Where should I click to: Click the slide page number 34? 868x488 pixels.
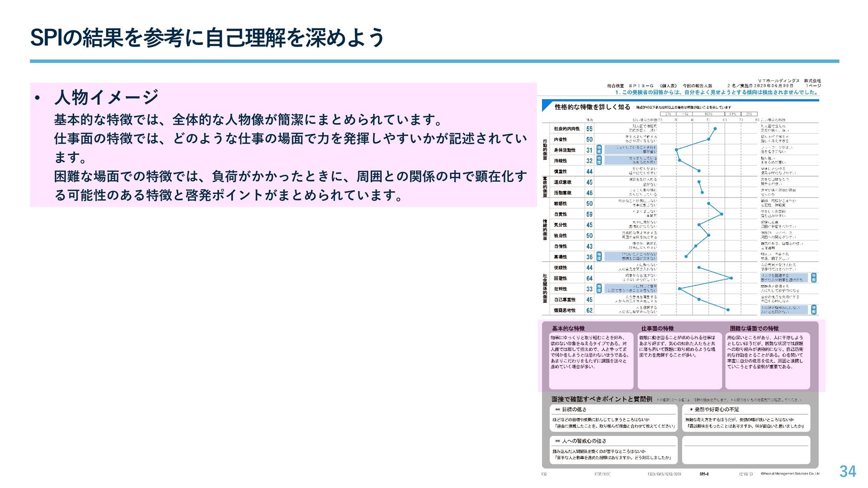click(848, 472)
